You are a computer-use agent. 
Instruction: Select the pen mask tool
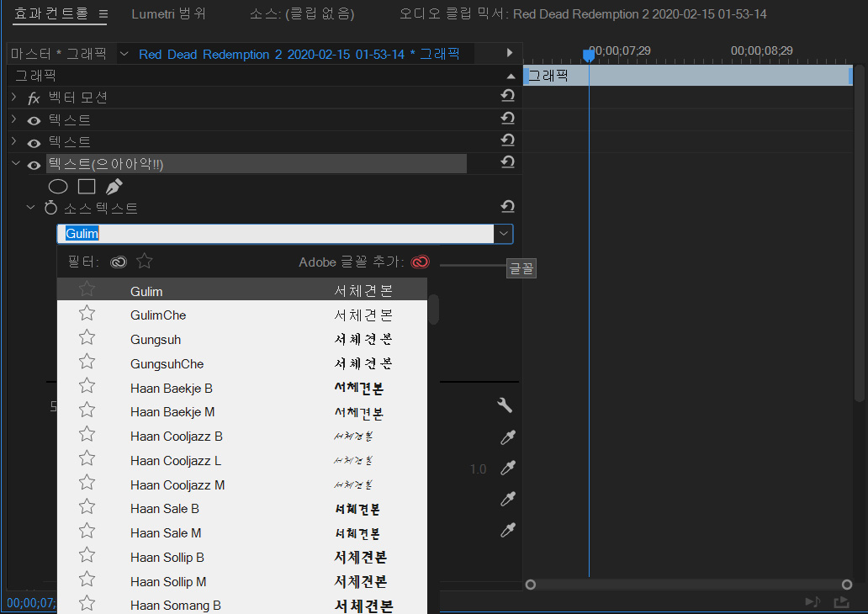pyautogui.click(x=114, y=187)
